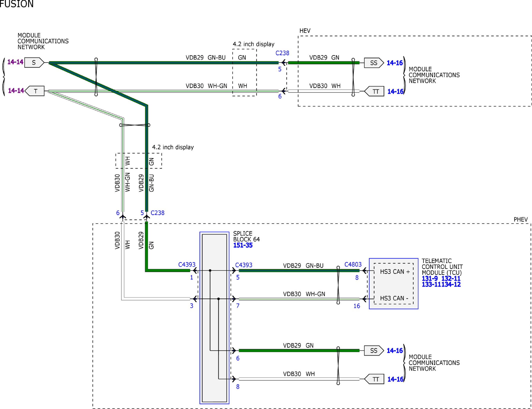Click the C4393 label above pin 1
This screenshot has height=409, width=532.
click(x=187, y=265)
